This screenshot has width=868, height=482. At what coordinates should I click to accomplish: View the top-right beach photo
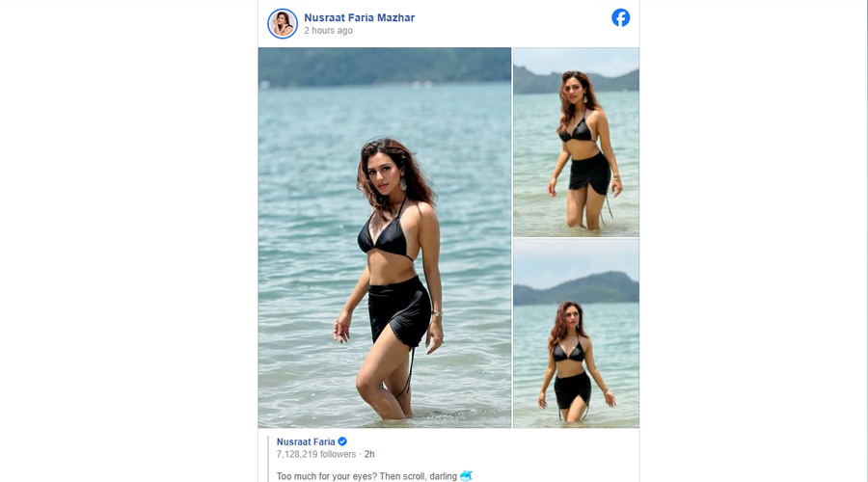point(576,142)
